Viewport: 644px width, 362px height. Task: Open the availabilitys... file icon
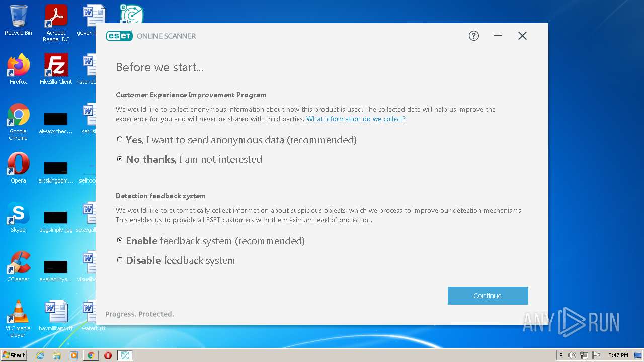(x=56, y=269)
